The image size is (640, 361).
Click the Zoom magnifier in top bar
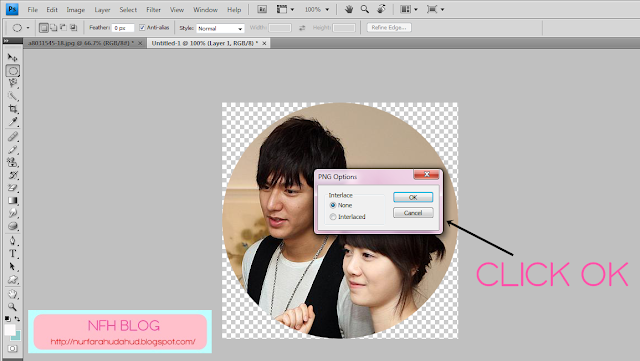tap(365, 9)
